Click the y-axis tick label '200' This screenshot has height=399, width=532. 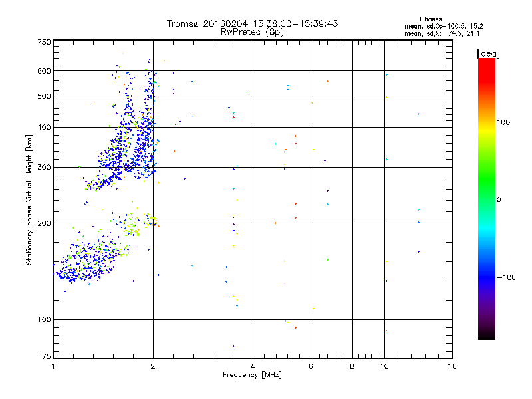[x=45, y=223]
